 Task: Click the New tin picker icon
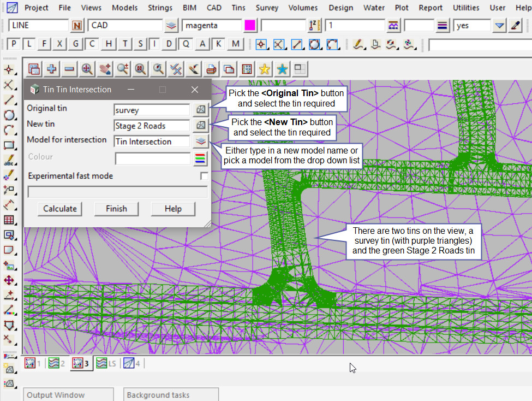[x=201, y=126]
